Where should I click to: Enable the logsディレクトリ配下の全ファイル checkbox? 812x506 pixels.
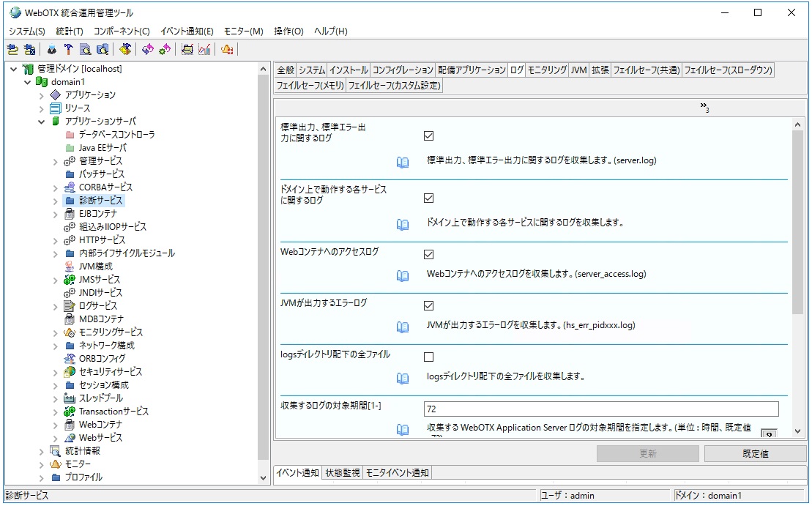[429, 357]
